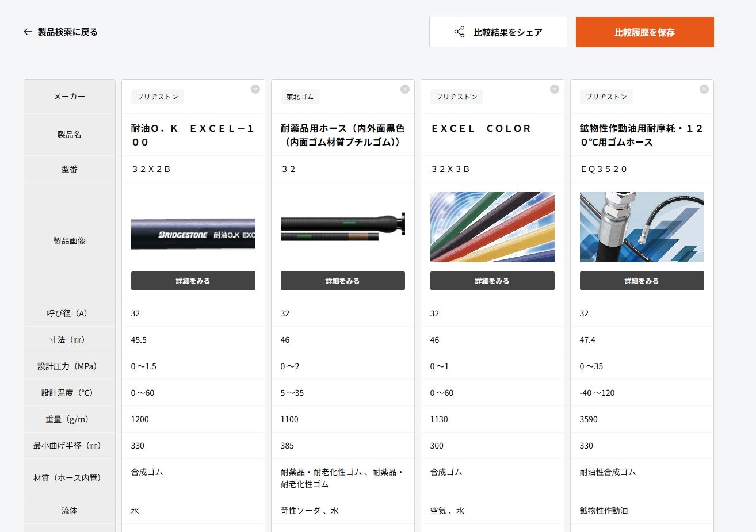Click dimension value 45.5
This screenshot has height=532, width=756.
(x=139, y=340)
